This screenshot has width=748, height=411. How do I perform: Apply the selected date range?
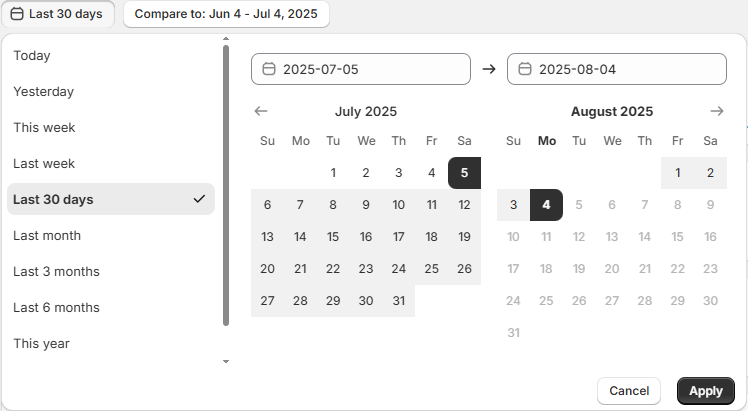point(705,391)
